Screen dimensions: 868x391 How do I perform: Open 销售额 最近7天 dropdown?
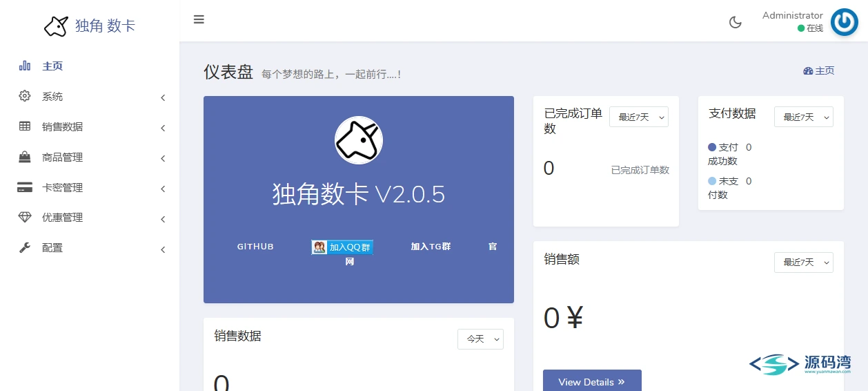click(x=804, y=262)
